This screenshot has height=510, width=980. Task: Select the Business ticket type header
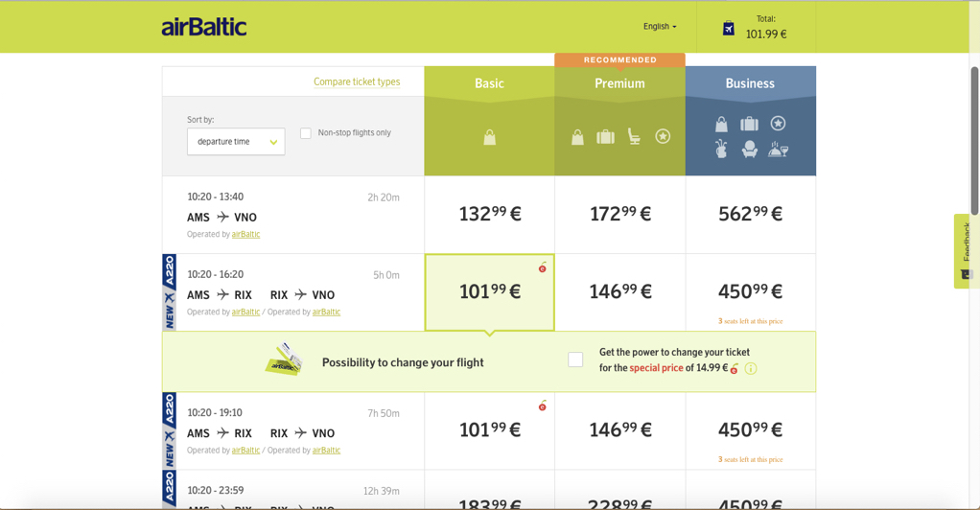coord(750,83)
